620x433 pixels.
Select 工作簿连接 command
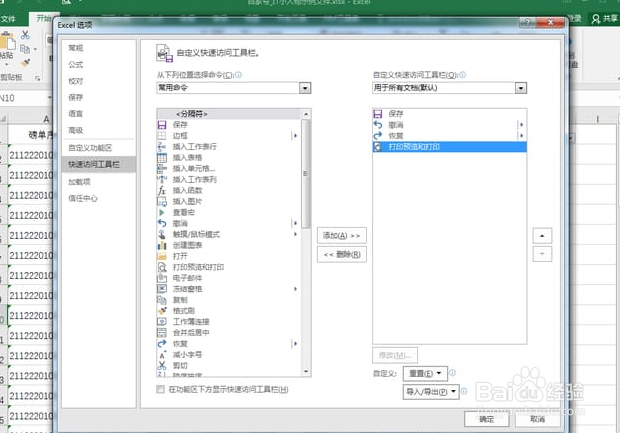pos(229,322)
